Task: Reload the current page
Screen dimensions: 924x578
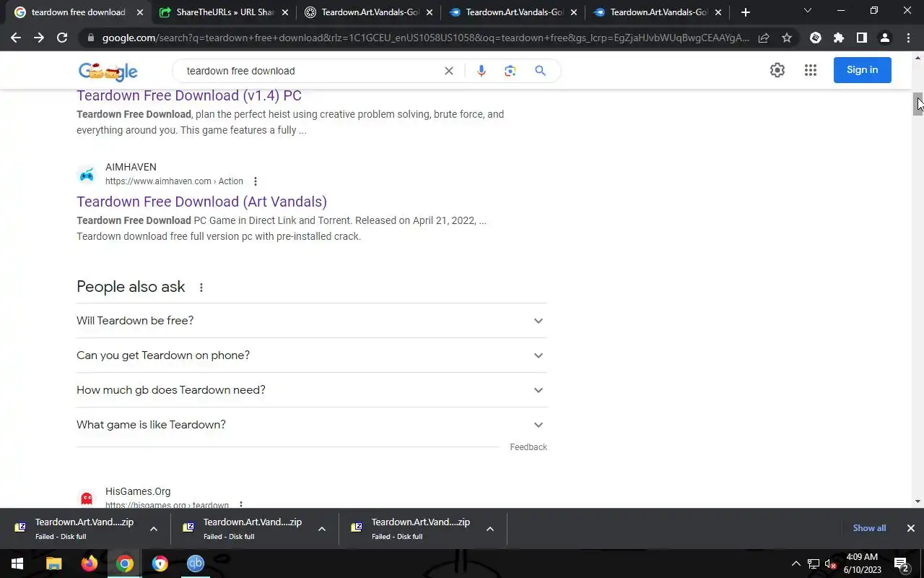Action: point(62,38)
